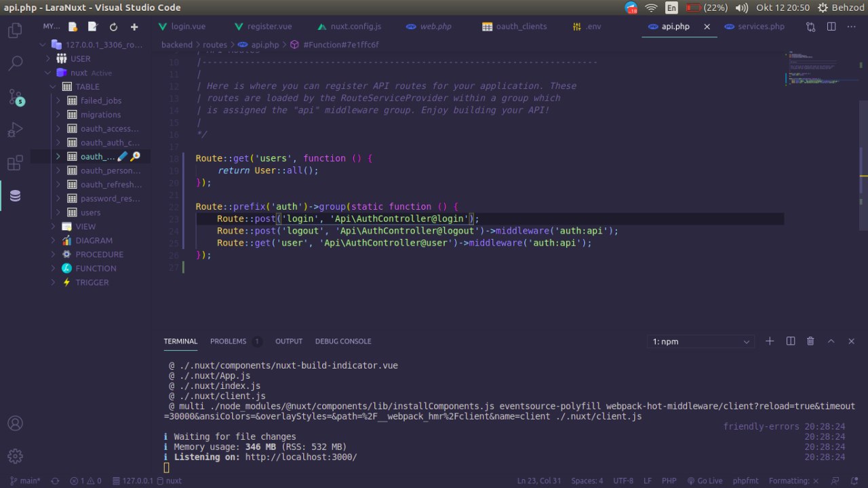
Task: Click the nuxt database indicator in status bar
Action: pos(170,481)
